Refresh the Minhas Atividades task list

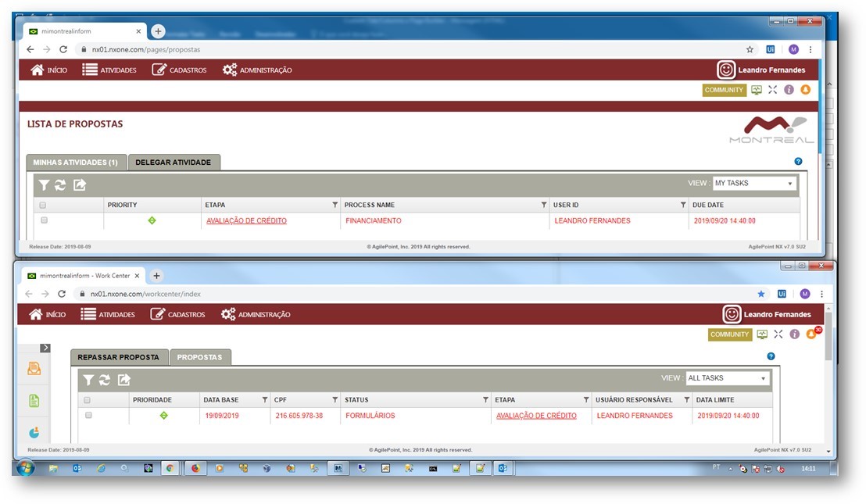tap(60, 185)
